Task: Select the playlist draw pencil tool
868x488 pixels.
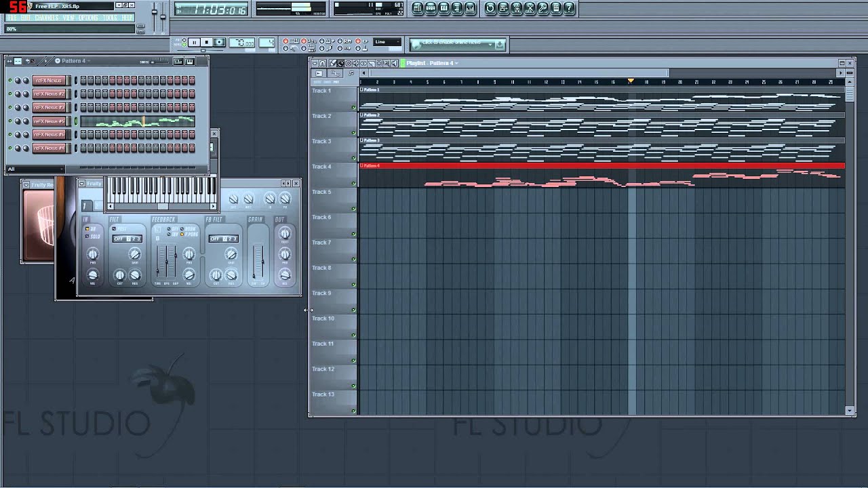Action: (x=333, y=63)
